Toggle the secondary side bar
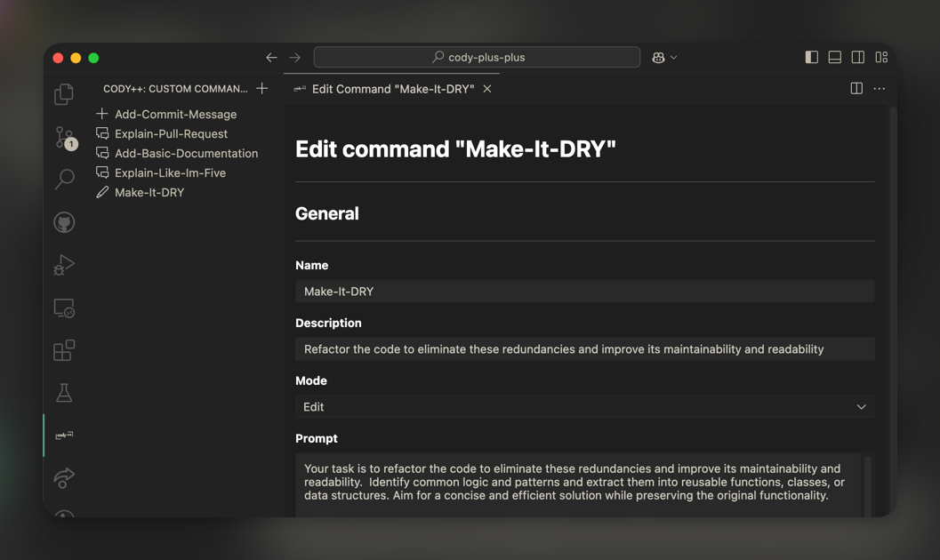 tap(857, 57)
